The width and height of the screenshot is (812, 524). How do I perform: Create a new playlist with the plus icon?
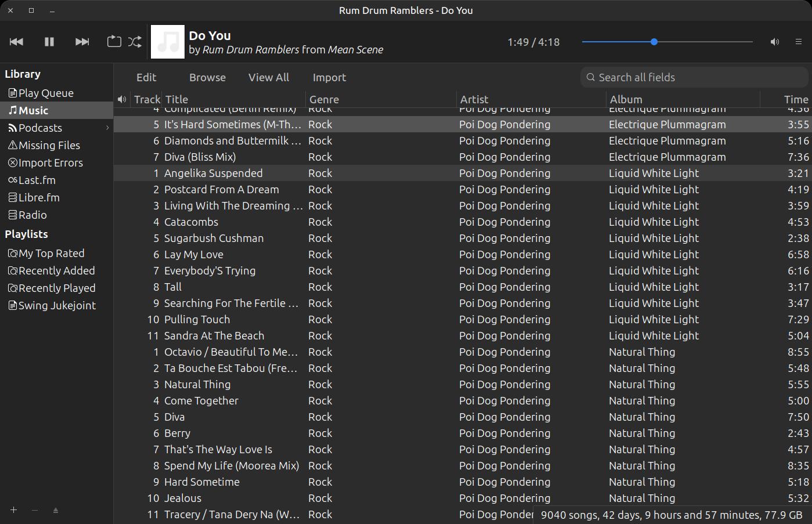13,510
